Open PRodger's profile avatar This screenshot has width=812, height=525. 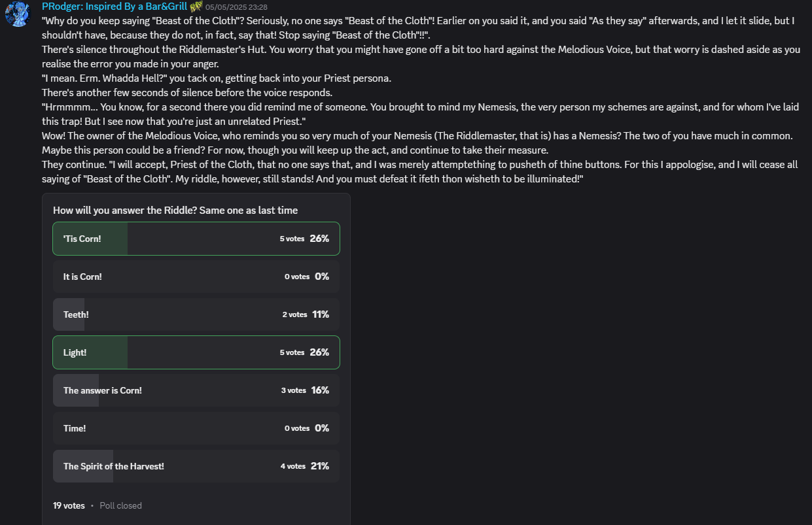[16, 14]
